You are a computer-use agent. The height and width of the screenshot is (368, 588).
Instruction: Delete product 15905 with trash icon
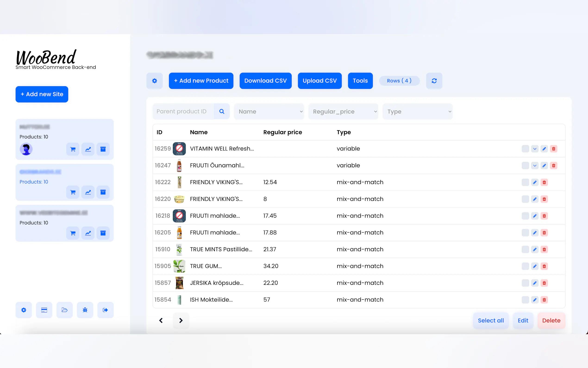tap(544, 266)
